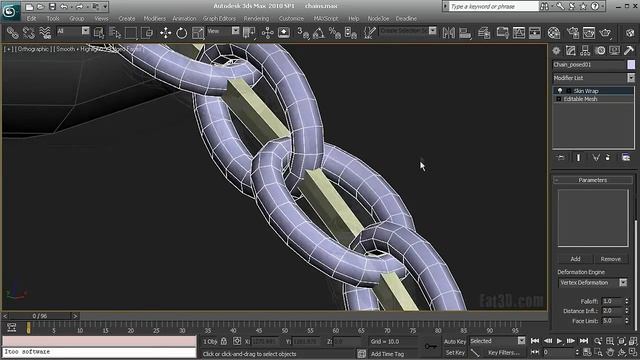Toggle 3D Snaps
The height and width of the screenshot is (360, 640).
click(303, 33)
